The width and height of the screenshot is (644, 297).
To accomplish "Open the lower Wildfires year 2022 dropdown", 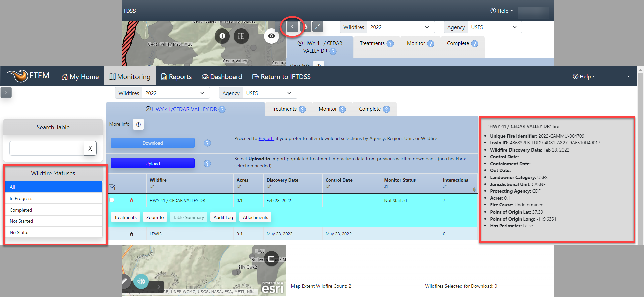I will (x=176, y=93).
